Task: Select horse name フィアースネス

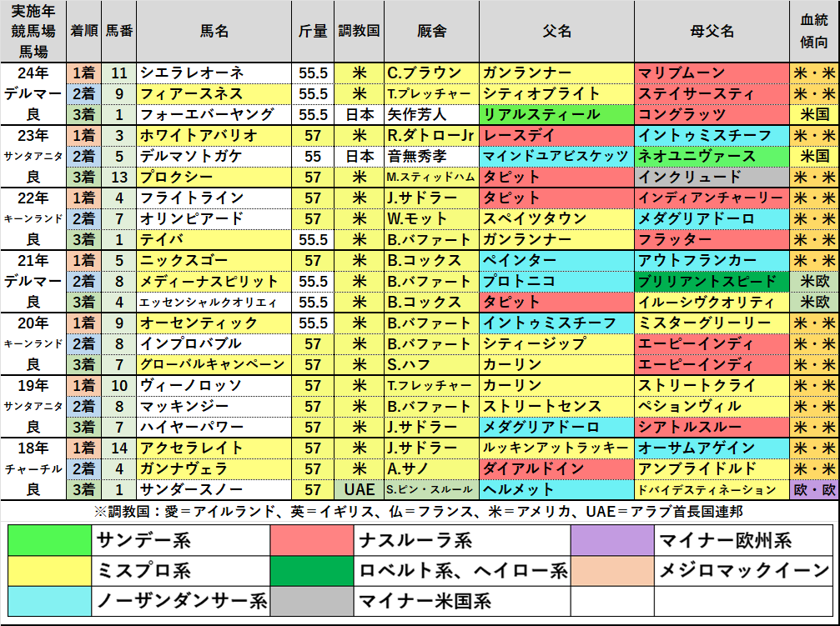Action: (214, 93)
